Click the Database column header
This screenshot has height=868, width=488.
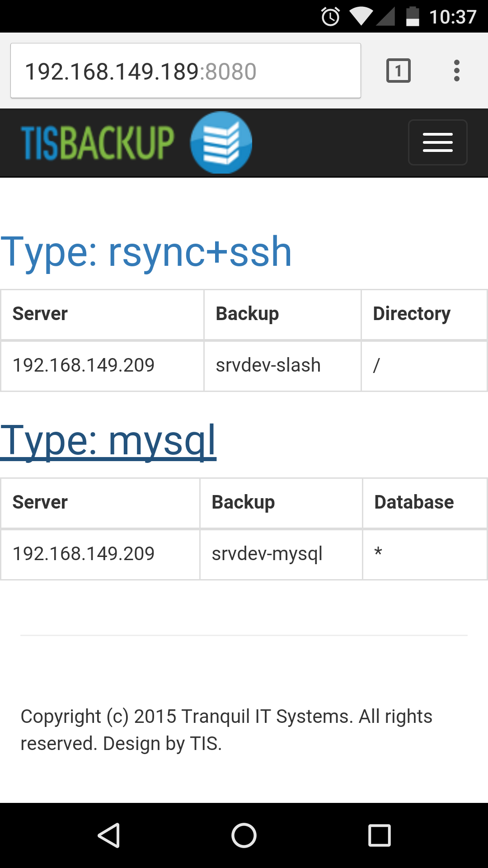(414, 502)
